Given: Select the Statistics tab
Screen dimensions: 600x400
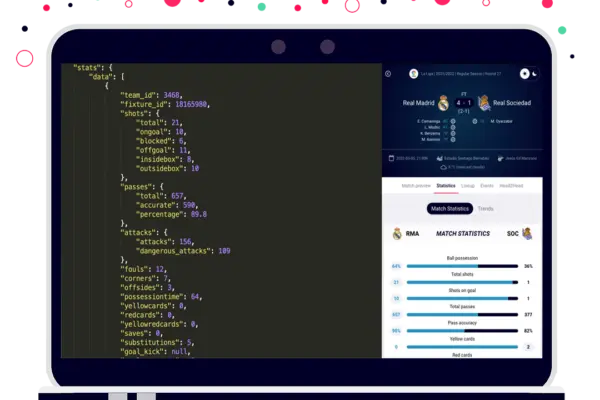Looking at the screenshot, I should [x=446, y=186].
